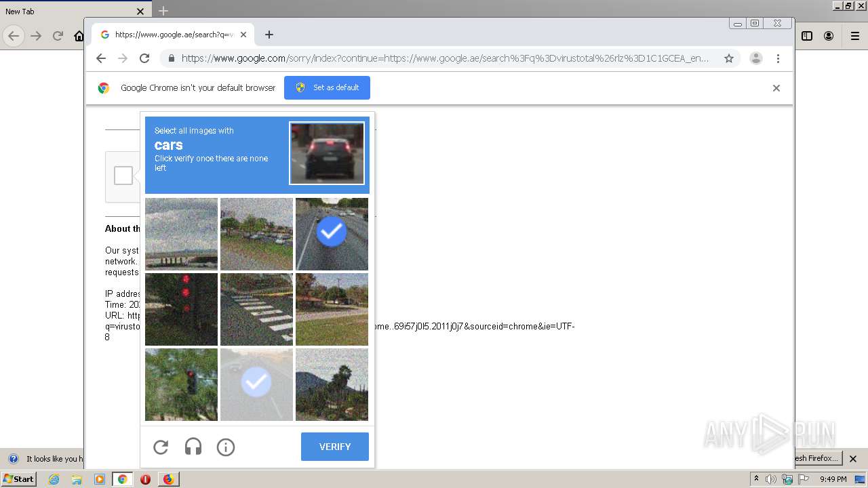This screenshot has height=488, width=868.
Task: Select the crosswalk stripes tile
Action: coord(256,309)
